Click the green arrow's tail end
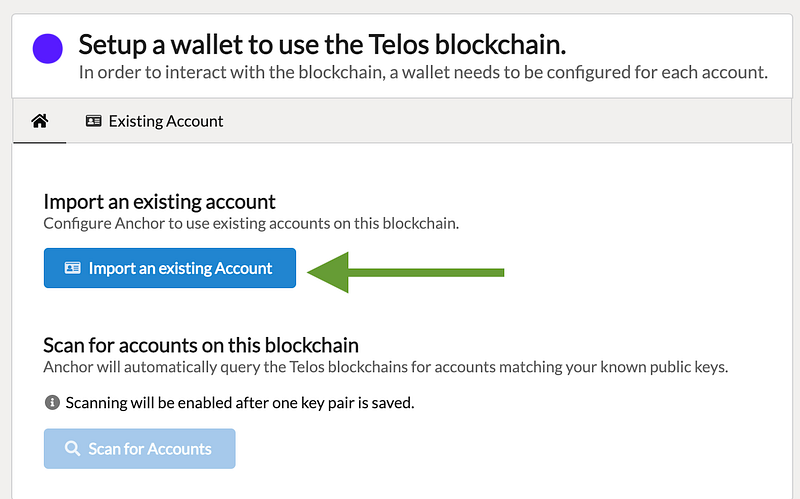Image resolution: width=800 pixels, height=499 pixels. [x=498, y=271]
